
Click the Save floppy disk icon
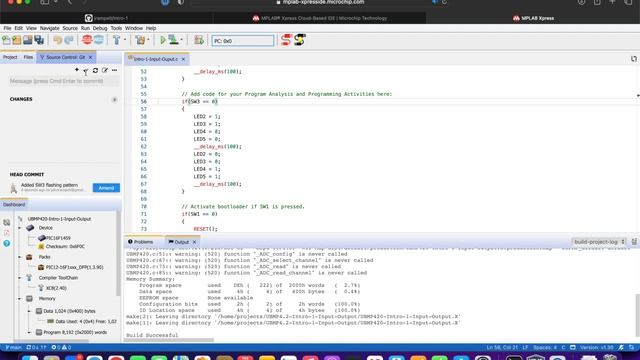click(x=28, y=40)
